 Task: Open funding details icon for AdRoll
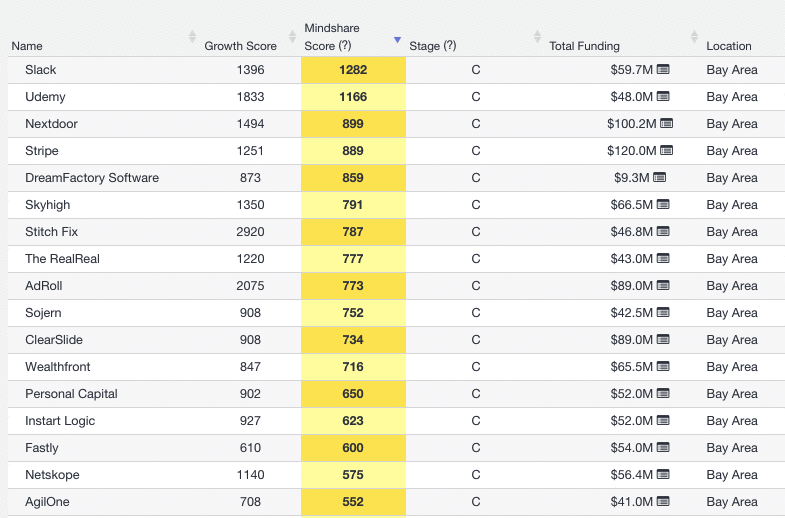pyautogui.click(x=663, y=286)
